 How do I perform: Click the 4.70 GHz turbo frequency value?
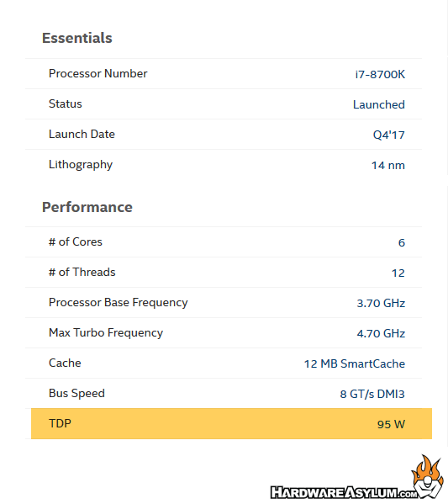(x=381, y=333)
